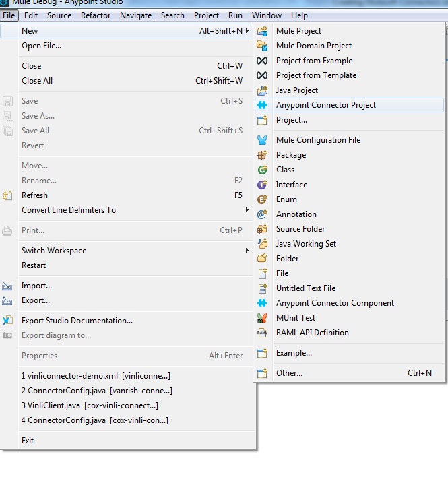Click the Example... wizard icon
Image resolution: width=448 pixels, height=487 pixels.
click(x=262, y=353)
